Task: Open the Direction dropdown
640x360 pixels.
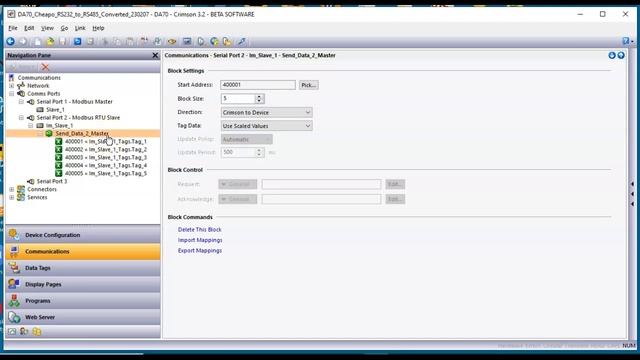Action: click(267, 112)
